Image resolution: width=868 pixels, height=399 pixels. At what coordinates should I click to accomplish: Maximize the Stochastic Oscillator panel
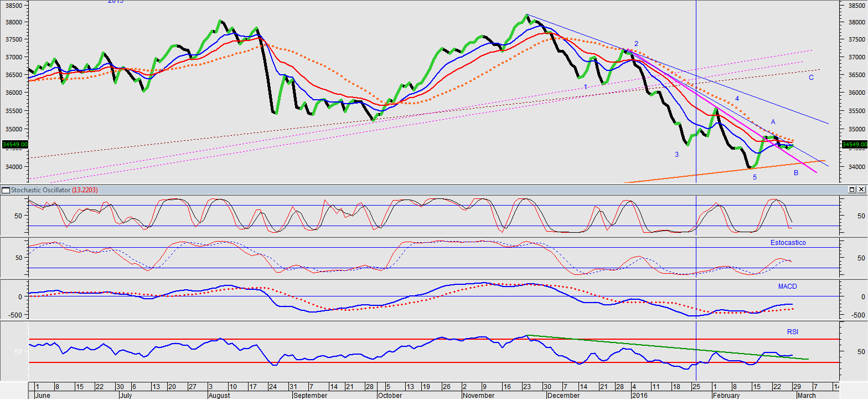pos(853,190)
